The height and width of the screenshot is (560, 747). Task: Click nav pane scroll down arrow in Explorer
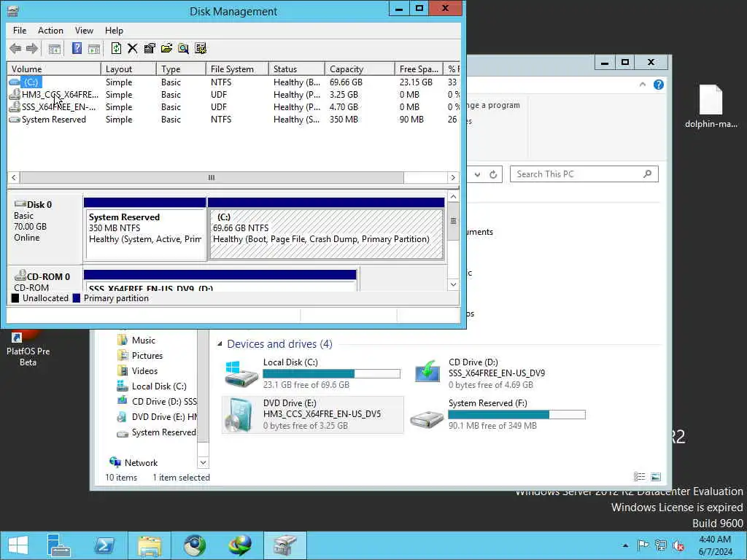tap(203, 462)
